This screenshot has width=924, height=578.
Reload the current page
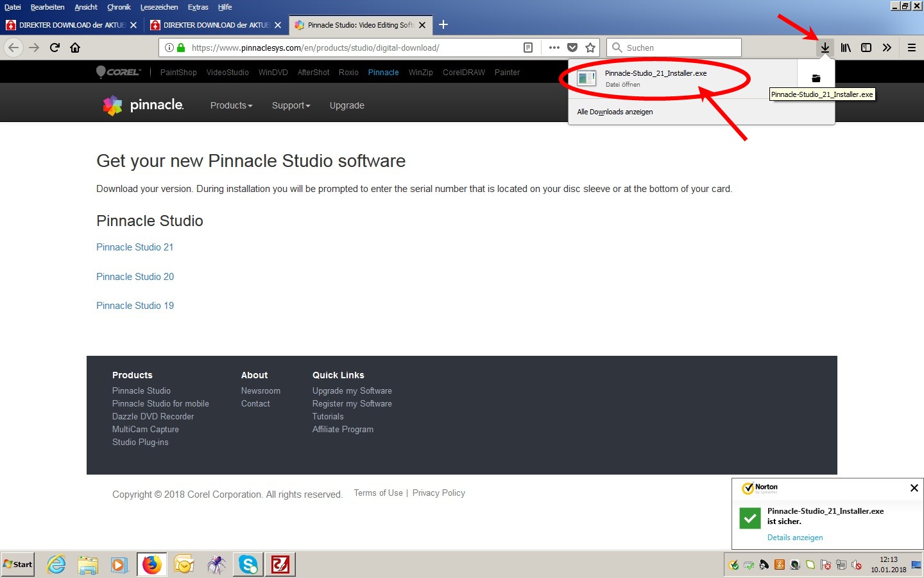(x=55, y=48)
